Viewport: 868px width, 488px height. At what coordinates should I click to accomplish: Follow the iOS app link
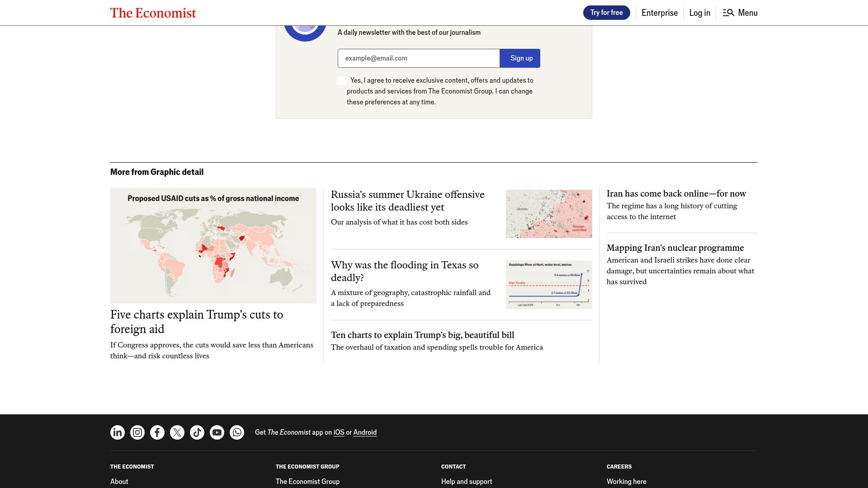pos(339,432)
